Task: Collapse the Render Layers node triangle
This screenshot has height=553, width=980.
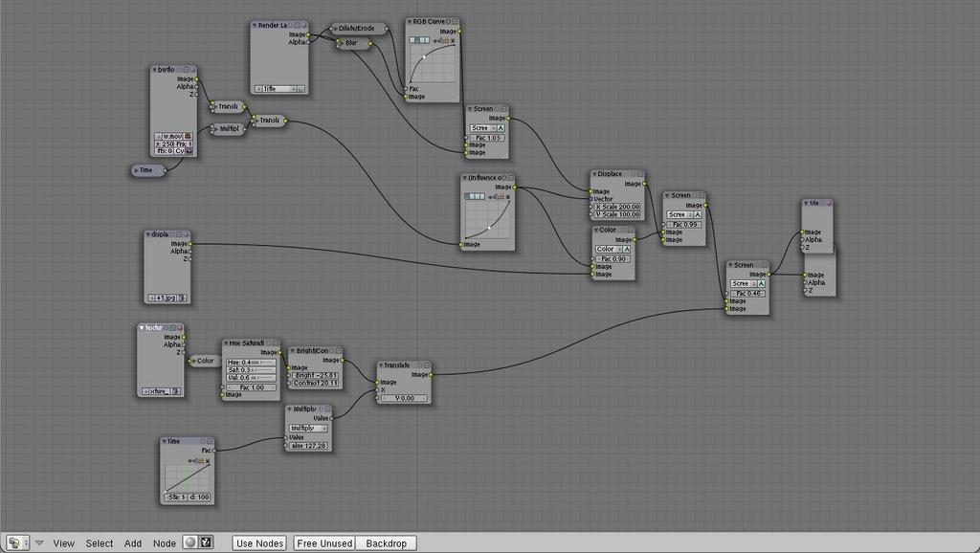Action: [x=255, y=26]
